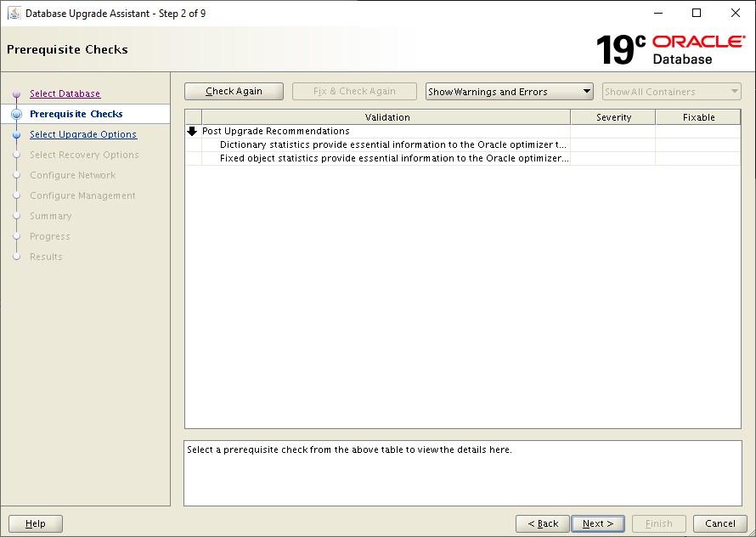This screenshot has width=756, height=537.
Task: Click the Results step indicator circle
Action: 18,257
